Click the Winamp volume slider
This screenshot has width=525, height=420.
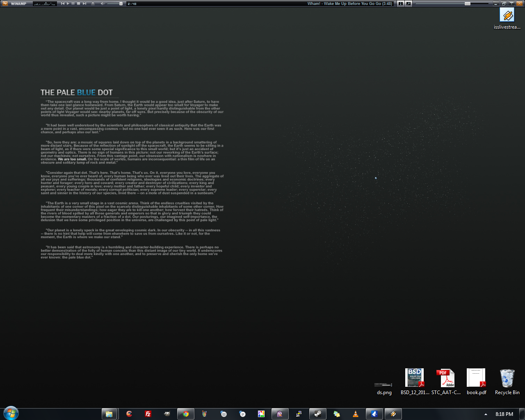[115, 4]
